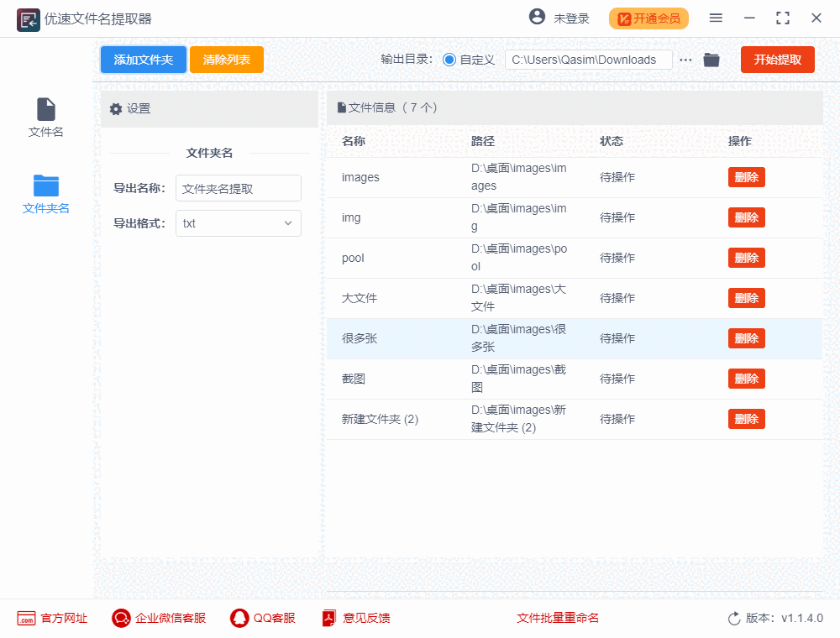Image resolution: width=840 pixels, height=638 pixels.
Task: Open the 导出格式 txt dropdown
Action: (238, 223)
